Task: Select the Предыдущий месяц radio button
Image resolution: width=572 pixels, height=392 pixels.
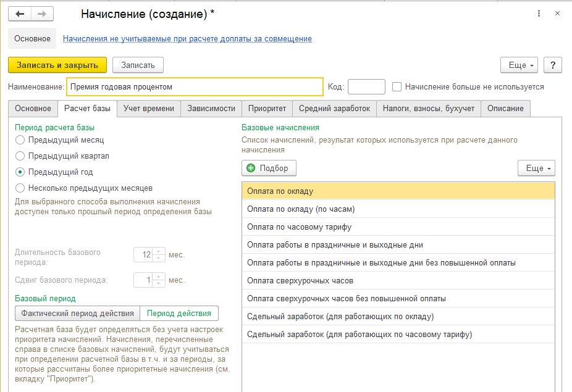Action: 20,140
